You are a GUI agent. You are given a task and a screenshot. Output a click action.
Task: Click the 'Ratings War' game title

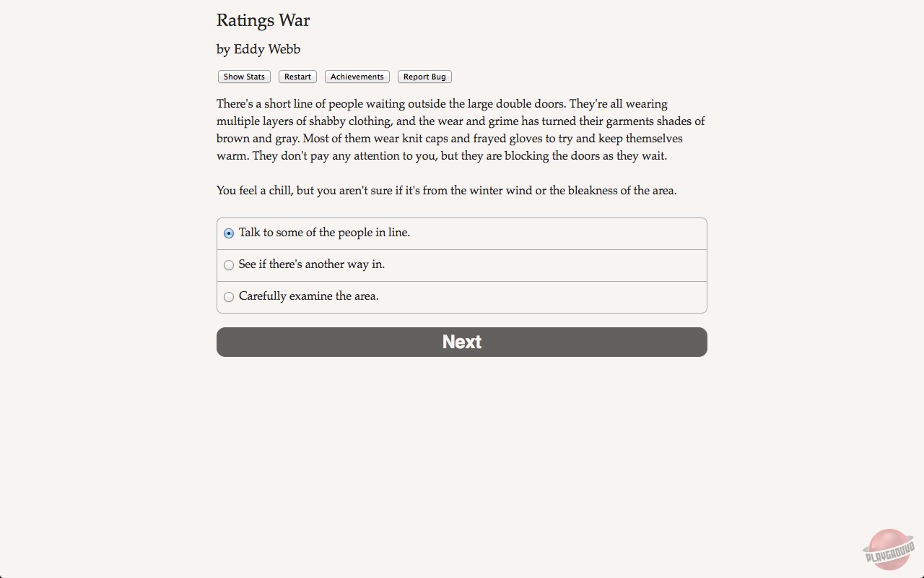tap(263, 21)
